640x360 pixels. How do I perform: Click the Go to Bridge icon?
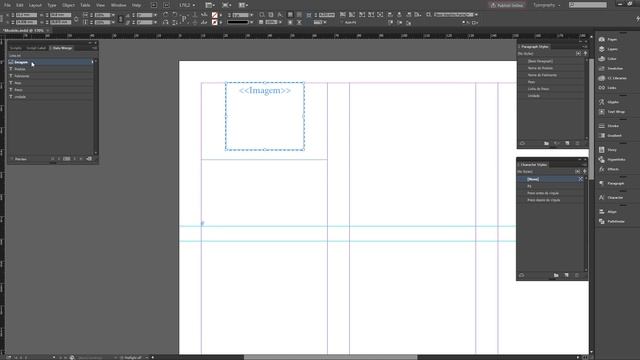[154, 5]
